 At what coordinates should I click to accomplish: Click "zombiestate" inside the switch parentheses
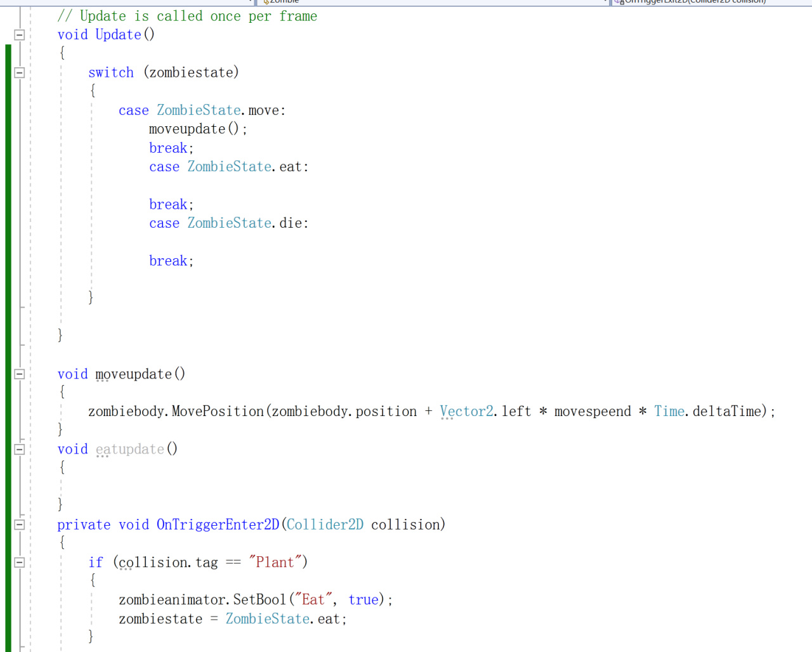[192, 72]
